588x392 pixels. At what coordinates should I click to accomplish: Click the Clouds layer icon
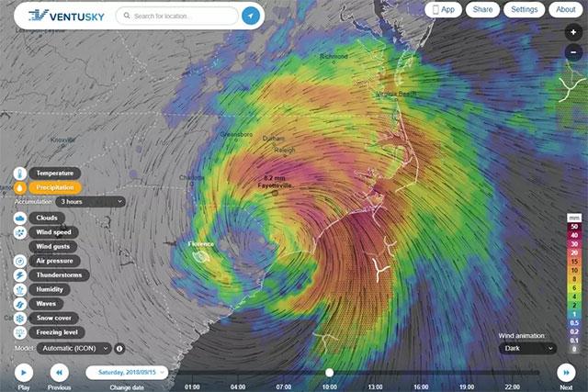point(20,218)
